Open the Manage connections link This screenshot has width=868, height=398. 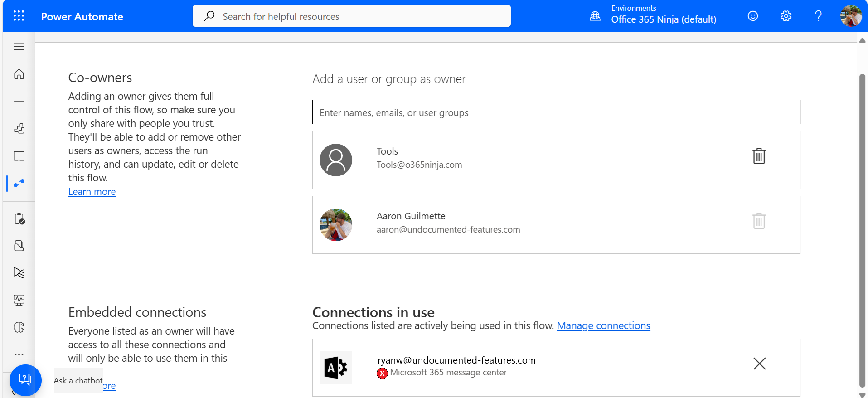(x=603, y=325)
